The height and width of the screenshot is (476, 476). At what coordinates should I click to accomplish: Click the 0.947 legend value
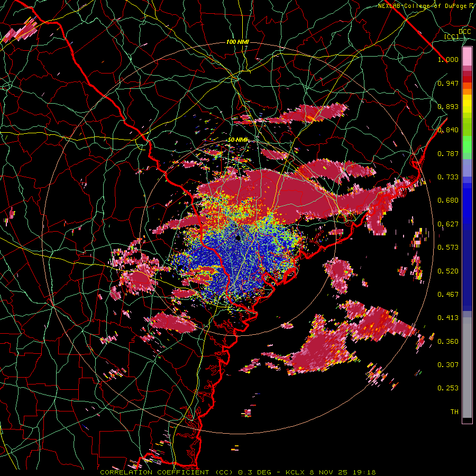[448, 83]
